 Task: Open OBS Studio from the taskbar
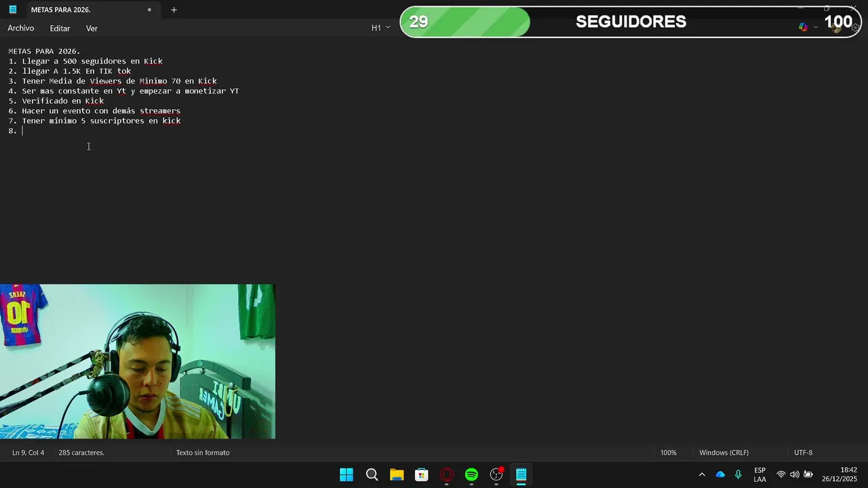tap(496, 474)
